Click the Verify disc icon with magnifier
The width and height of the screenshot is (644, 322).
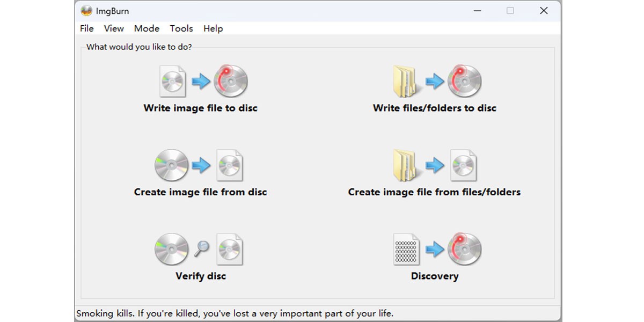pyautogui.click(x=199, y=250)
